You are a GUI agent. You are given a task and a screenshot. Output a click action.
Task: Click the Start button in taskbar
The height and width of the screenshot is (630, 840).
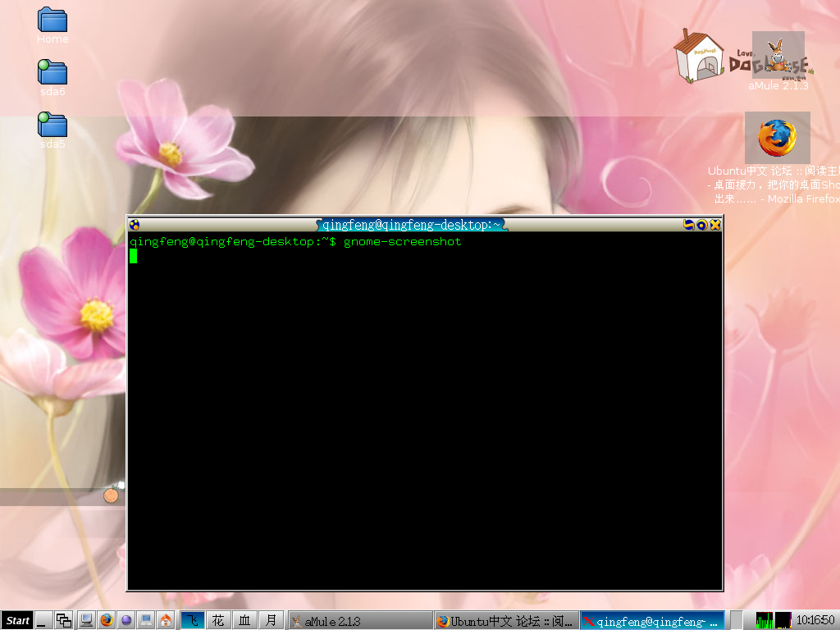17,620
